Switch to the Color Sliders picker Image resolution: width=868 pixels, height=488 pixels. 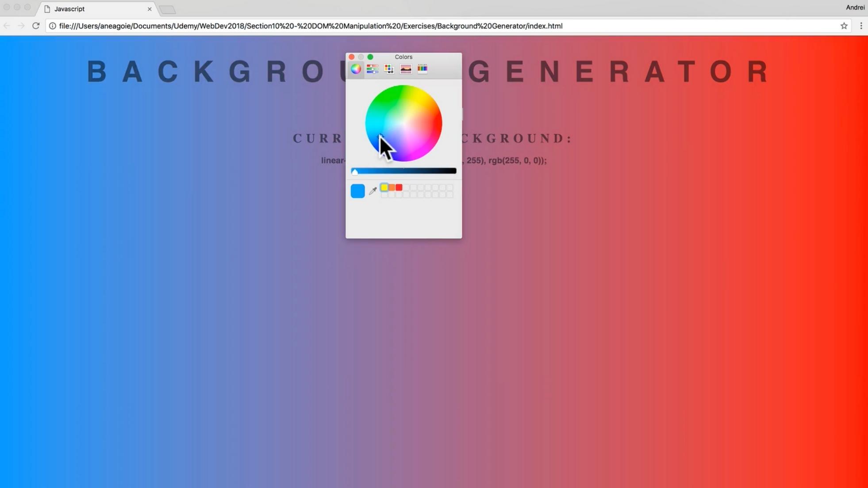pos(373,69)
